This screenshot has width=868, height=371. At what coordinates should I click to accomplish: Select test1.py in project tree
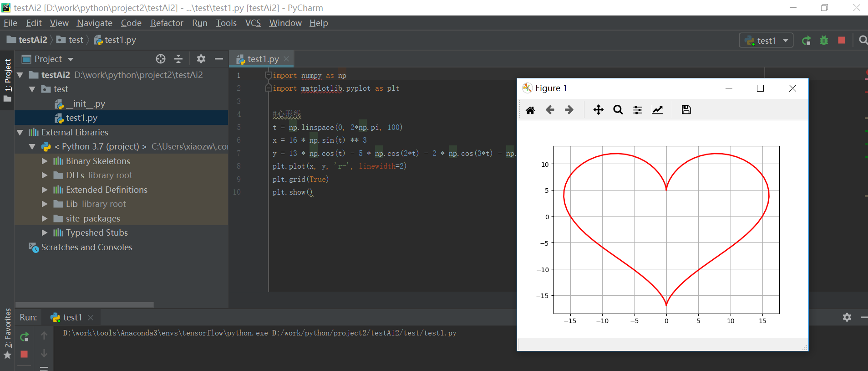(121, 118)
